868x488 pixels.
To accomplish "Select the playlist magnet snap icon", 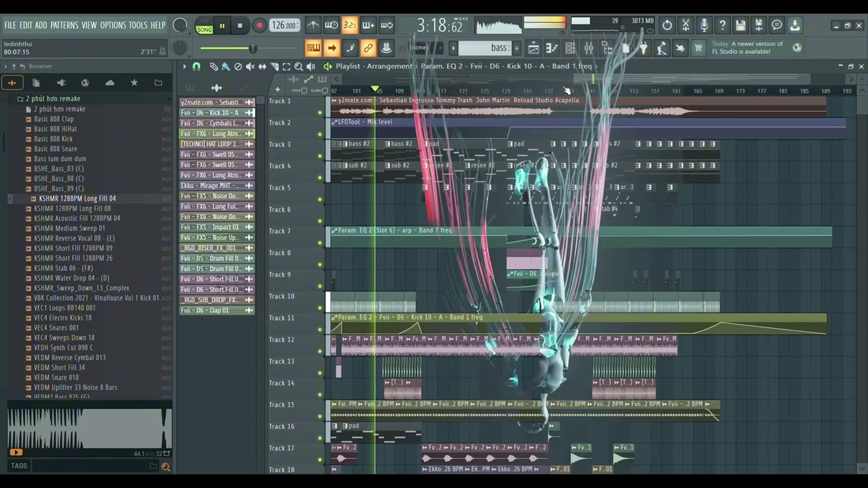I will coord(197,66).
